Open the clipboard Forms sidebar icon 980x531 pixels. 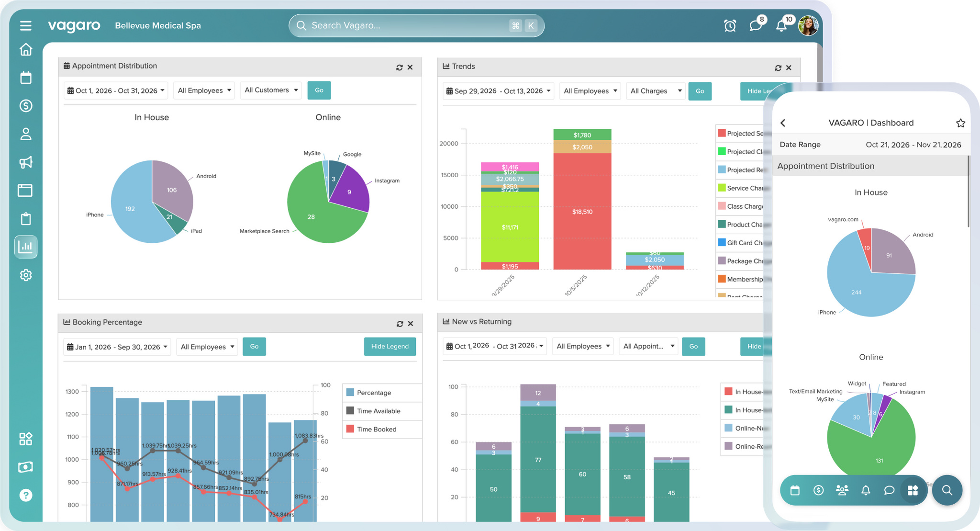click(x=26, y=219)
